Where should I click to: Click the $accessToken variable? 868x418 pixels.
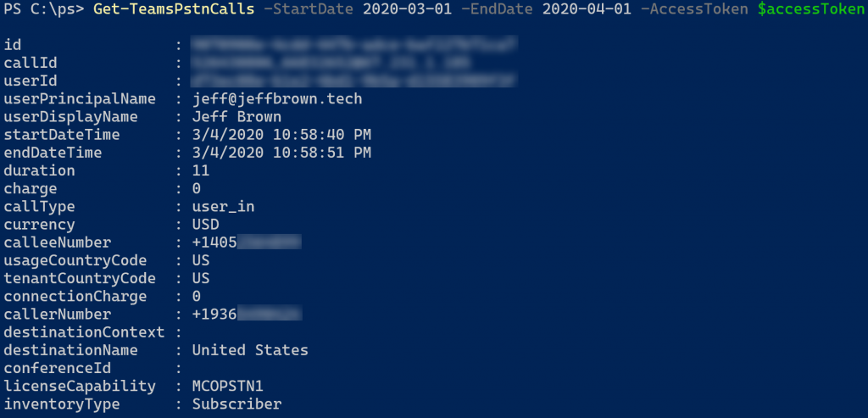point(811,9)
